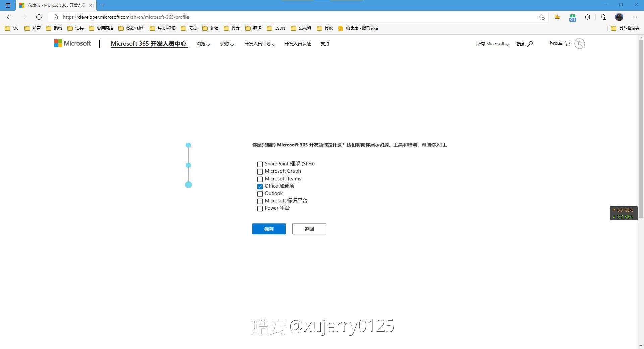Check the Microsoft Graph checkbox
644x349 pixels.
click(260, 172)
